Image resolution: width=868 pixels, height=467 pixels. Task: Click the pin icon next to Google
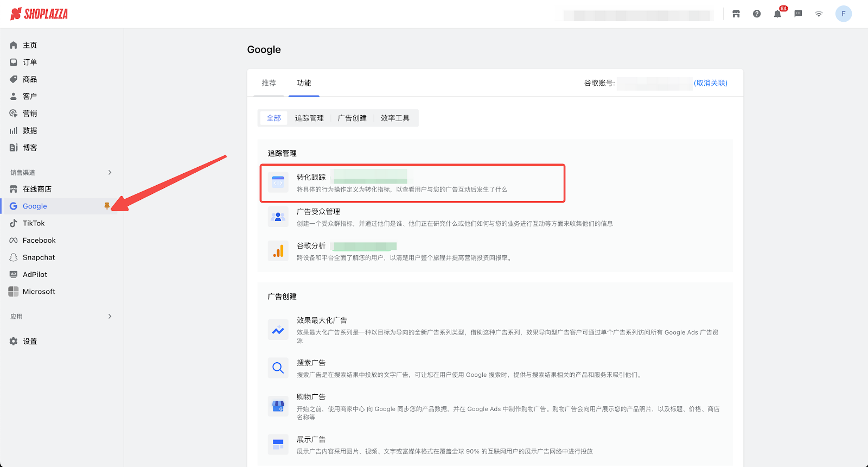tap(107, 206)
